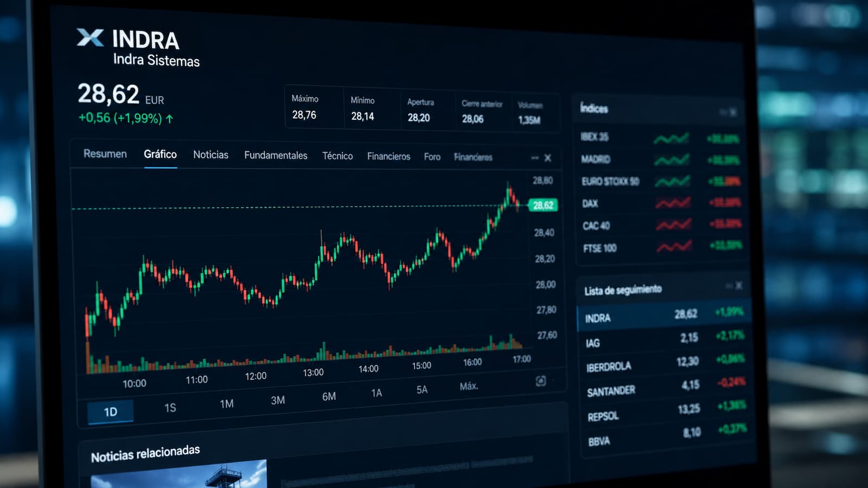Set chart range to Máx.
This screenshot has width=868, height=488.
tap(469, 387)
